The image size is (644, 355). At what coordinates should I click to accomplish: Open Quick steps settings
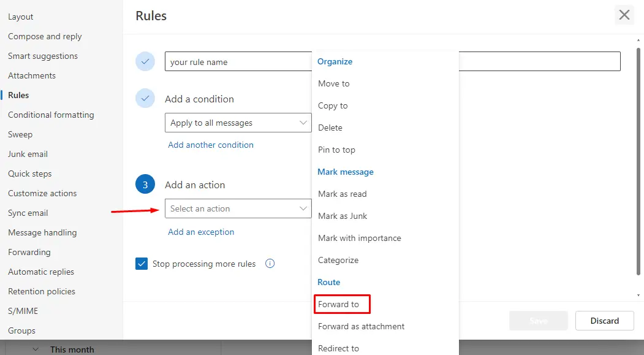pos(30,174)
